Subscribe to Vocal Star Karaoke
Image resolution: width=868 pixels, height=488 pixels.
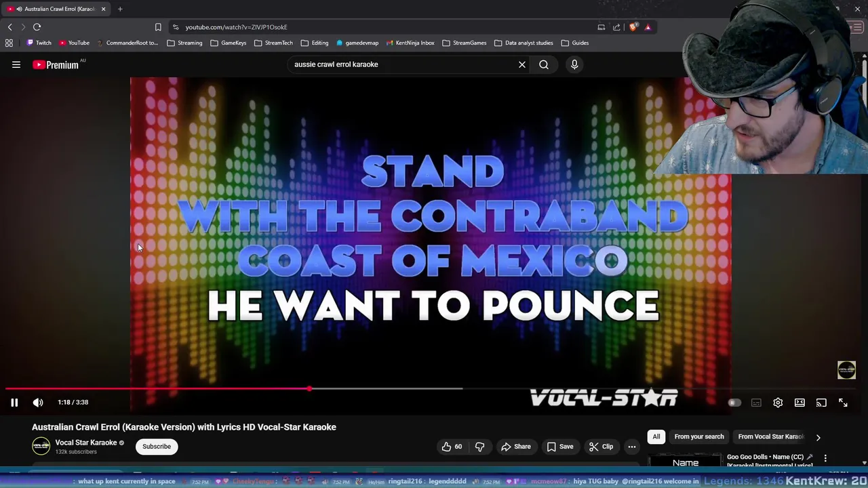coord(157,447)
